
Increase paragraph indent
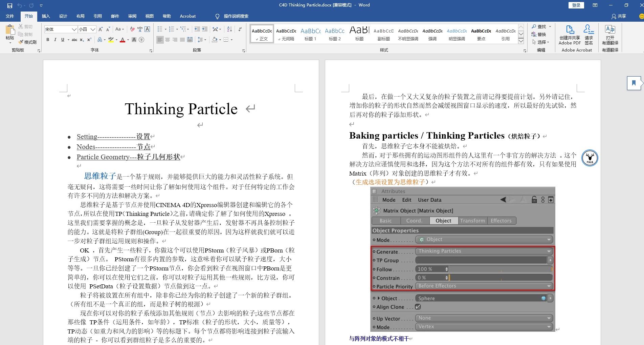(x=205, y=29)
